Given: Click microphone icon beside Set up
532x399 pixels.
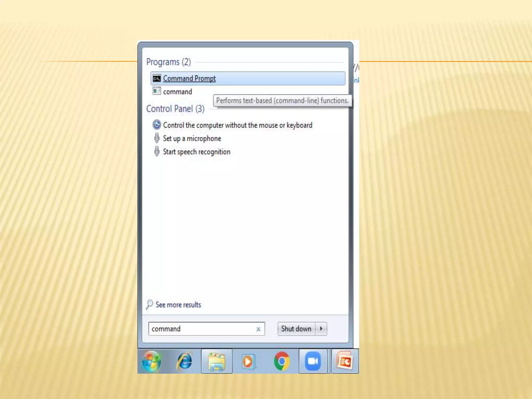Looking at the screenshot, I should 157,138.
